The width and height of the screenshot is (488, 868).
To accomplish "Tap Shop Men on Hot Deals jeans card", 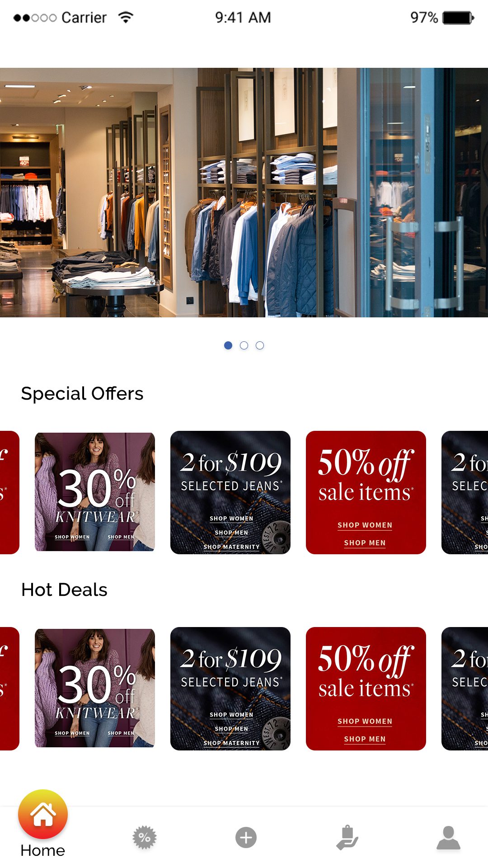I will pyautogui.click(x=231, y=729).
